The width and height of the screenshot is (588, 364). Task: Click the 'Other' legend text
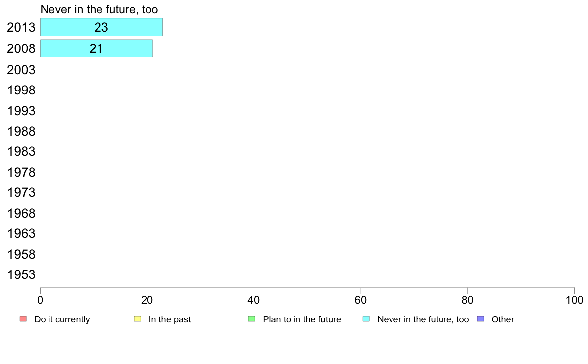click(503, 319)
